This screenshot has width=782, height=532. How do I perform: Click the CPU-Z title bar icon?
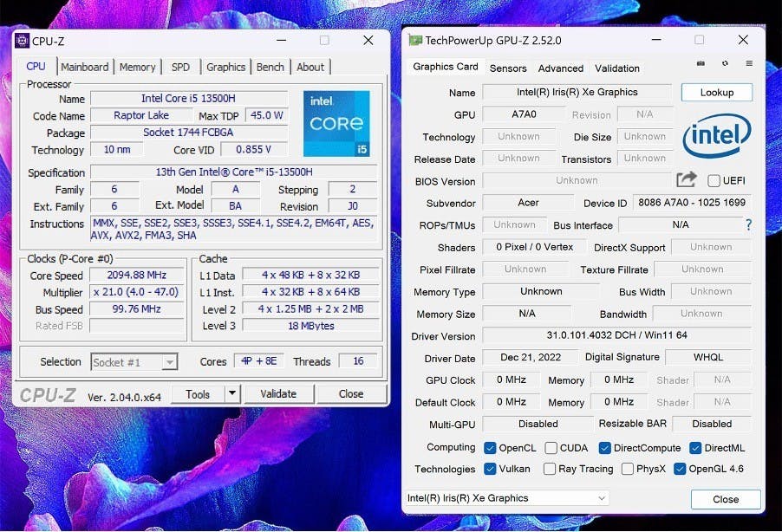[22, 41]
